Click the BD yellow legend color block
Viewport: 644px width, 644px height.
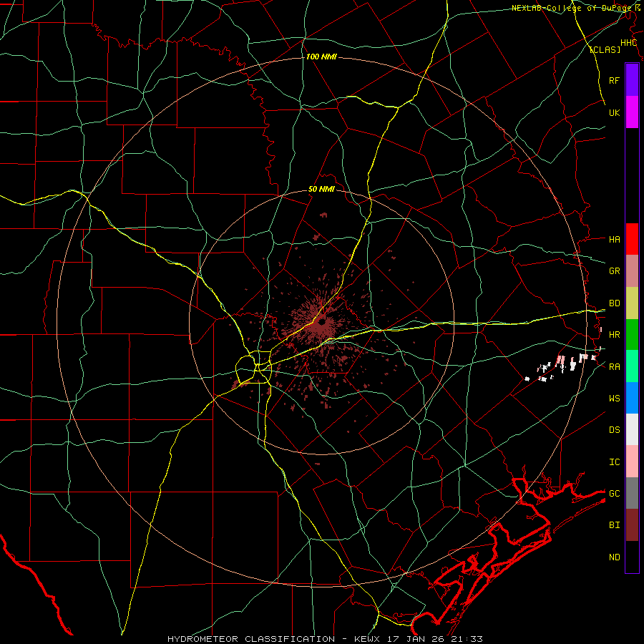pos(632,303)
